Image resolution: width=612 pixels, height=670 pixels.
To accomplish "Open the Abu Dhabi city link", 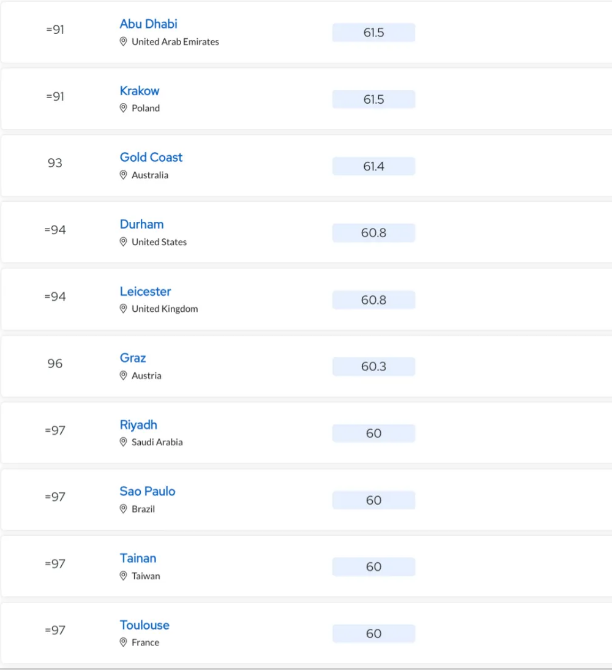I will pyautogui.click(x=148, y=24).
